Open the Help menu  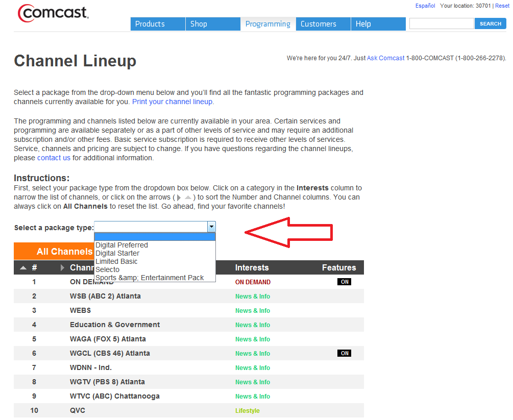click(x=379, y=24)
